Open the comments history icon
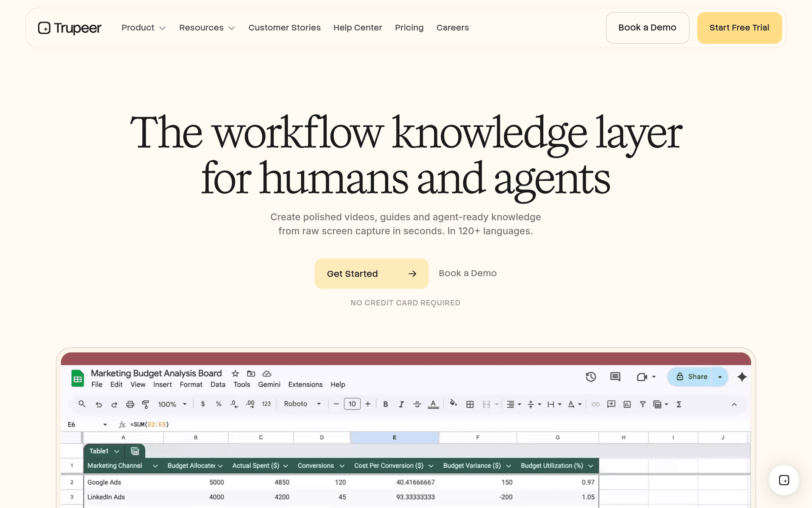812x508 pixels. (x=615, y=377)
